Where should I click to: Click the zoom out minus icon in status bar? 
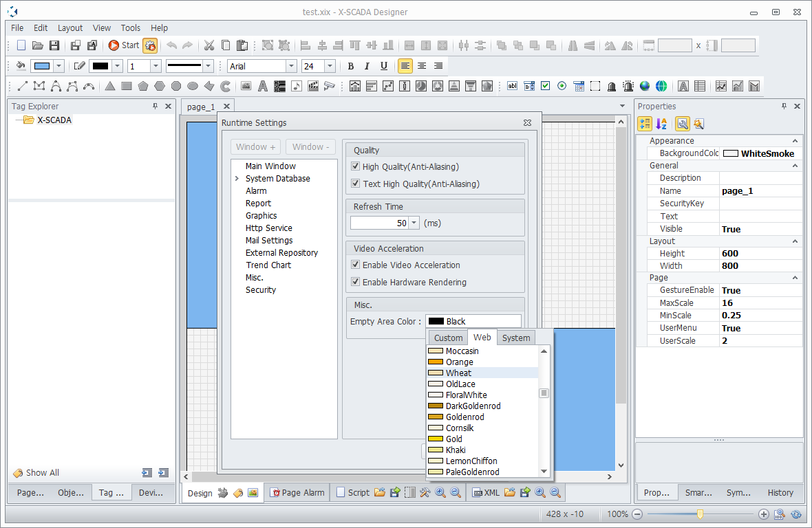point(637,514)
